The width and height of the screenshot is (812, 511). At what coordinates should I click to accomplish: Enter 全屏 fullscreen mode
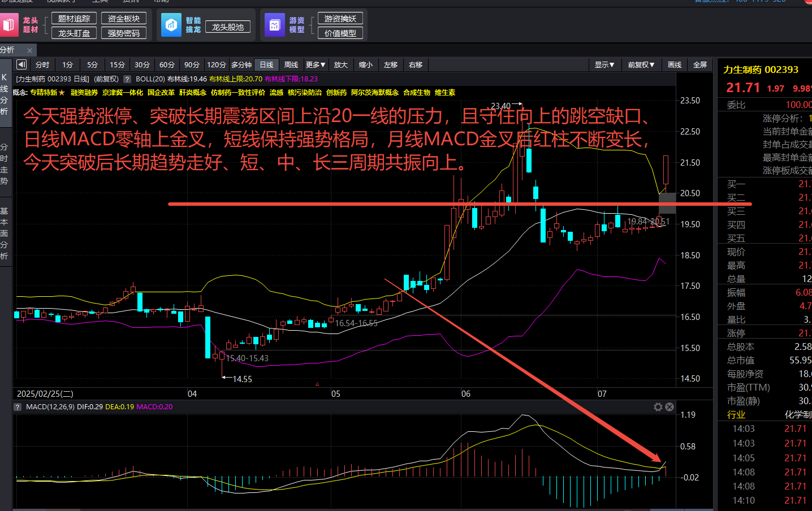(x=700, y=64)
